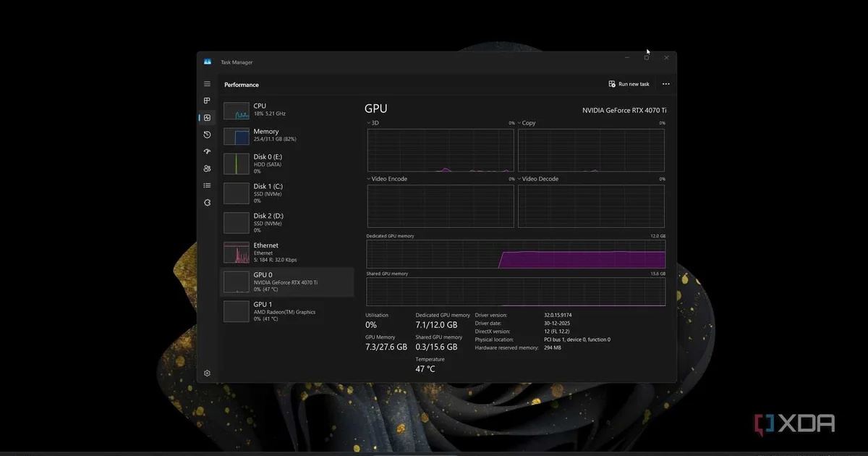Close the Task Manager window
Screen dimensions: 868x456
[666, 57]
